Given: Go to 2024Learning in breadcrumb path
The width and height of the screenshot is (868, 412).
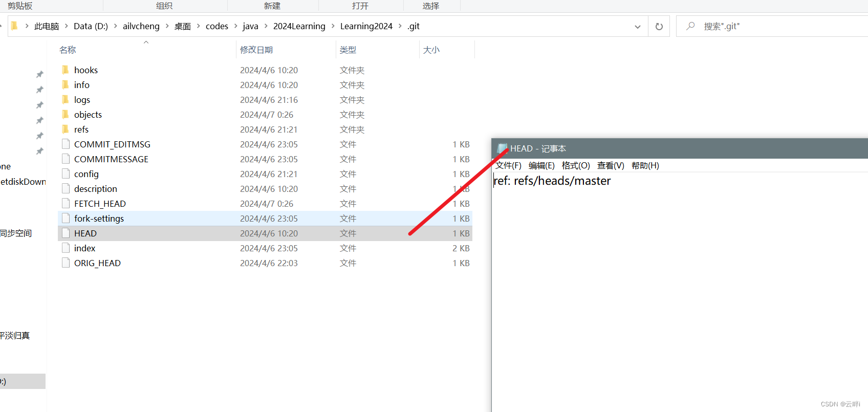Looking at the screenshot, I should point(299,26).
